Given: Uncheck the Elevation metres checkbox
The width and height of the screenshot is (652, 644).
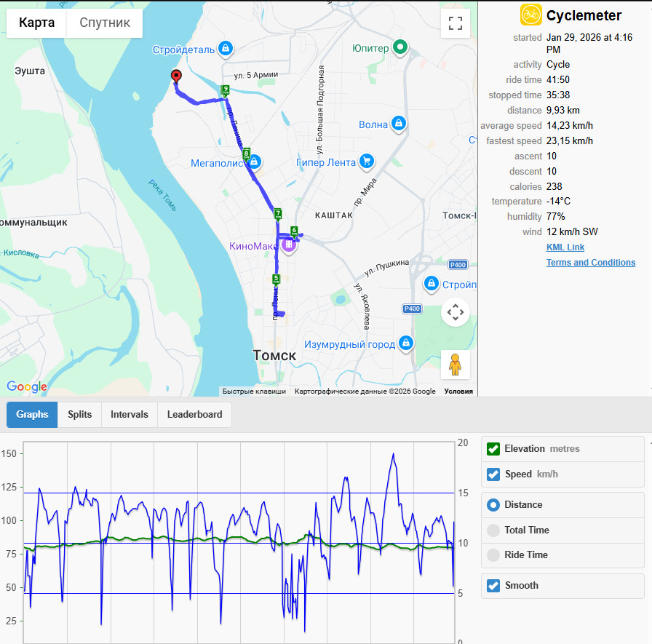Looking at the screenshot, I should [x=493, y=449].
